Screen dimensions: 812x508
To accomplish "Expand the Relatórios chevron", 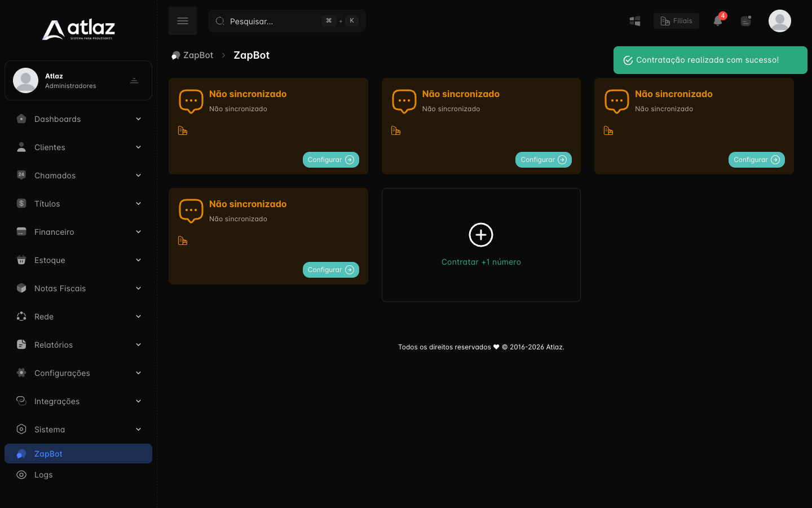I will (x=138, y=344).
